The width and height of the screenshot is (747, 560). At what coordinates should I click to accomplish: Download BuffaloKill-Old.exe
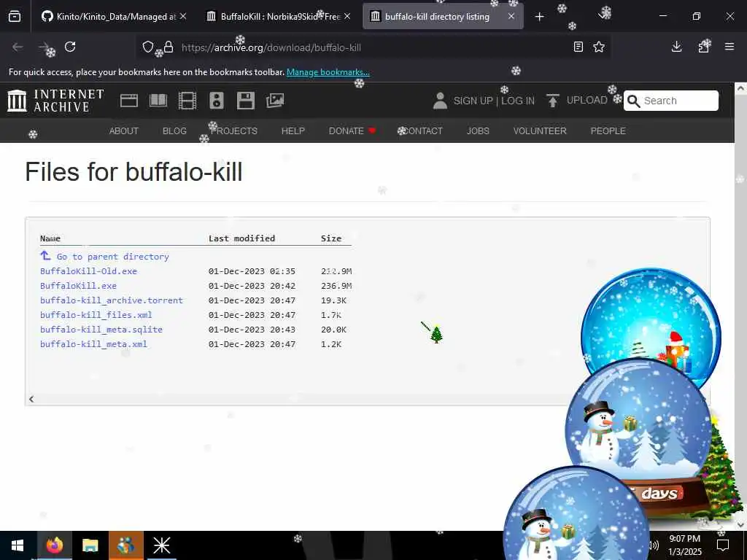click(88, 271)
